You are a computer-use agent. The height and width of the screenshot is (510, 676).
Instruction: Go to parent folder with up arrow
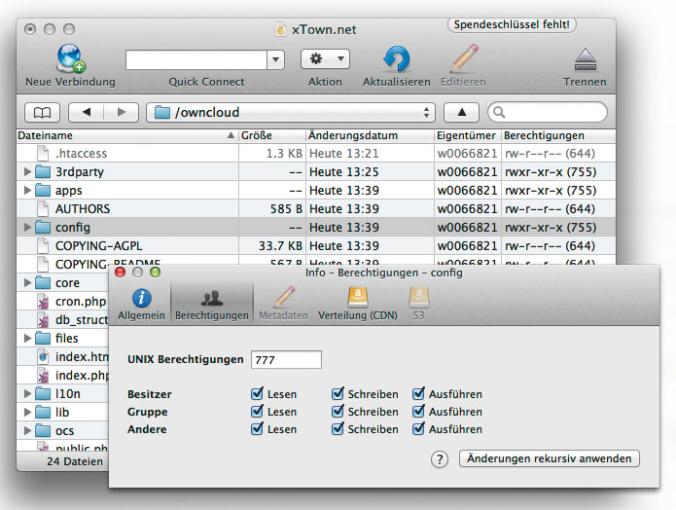461,113
